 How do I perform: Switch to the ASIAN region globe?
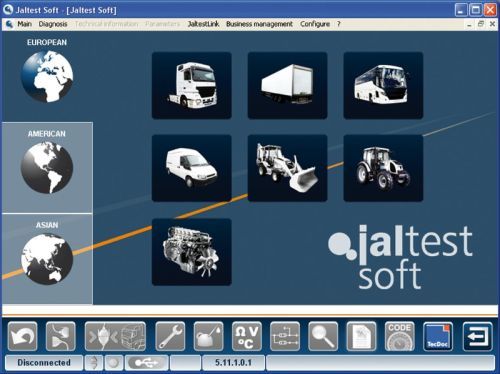click(x=47, y=259)
